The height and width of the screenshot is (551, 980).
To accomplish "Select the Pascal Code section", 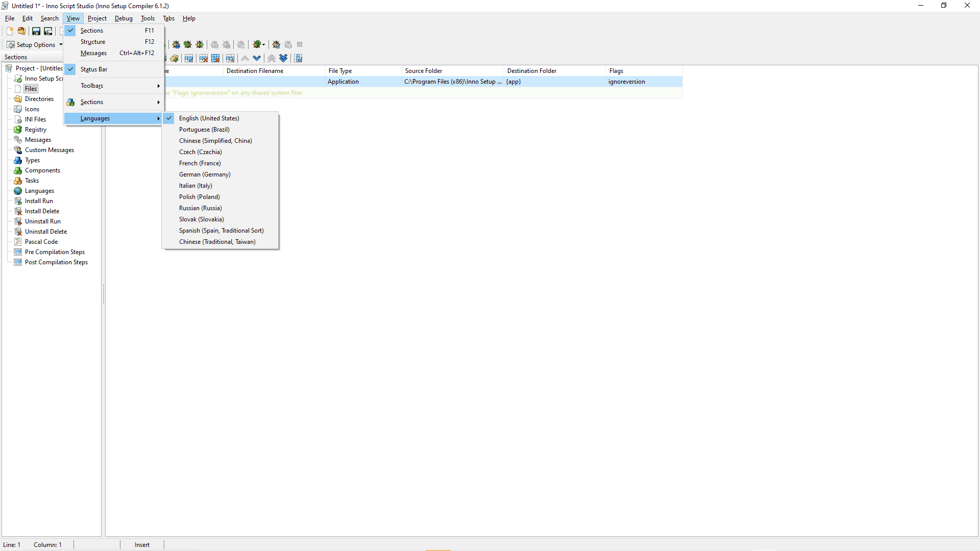I will (41, 242).
